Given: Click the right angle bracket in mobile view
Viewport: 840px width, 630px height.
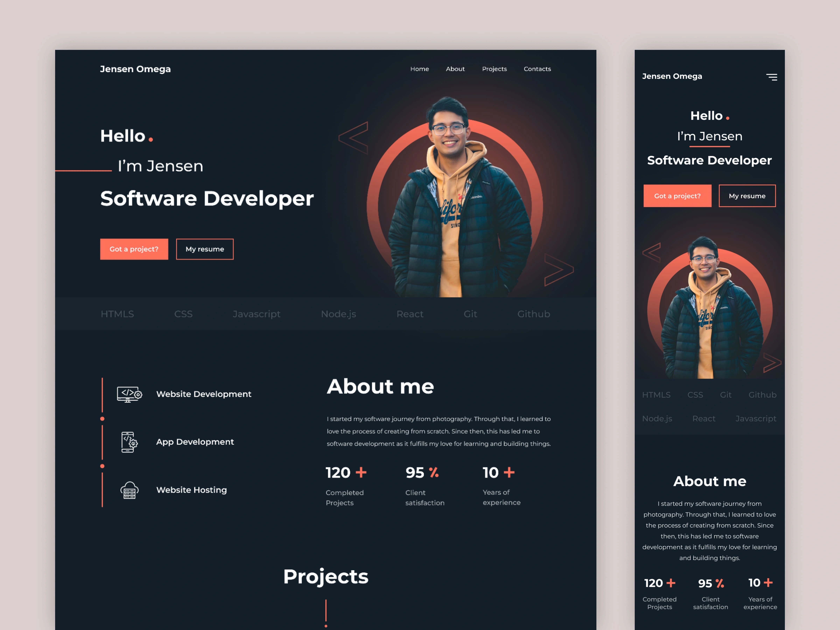Looking at the screenshot, I should coord(772,363).
